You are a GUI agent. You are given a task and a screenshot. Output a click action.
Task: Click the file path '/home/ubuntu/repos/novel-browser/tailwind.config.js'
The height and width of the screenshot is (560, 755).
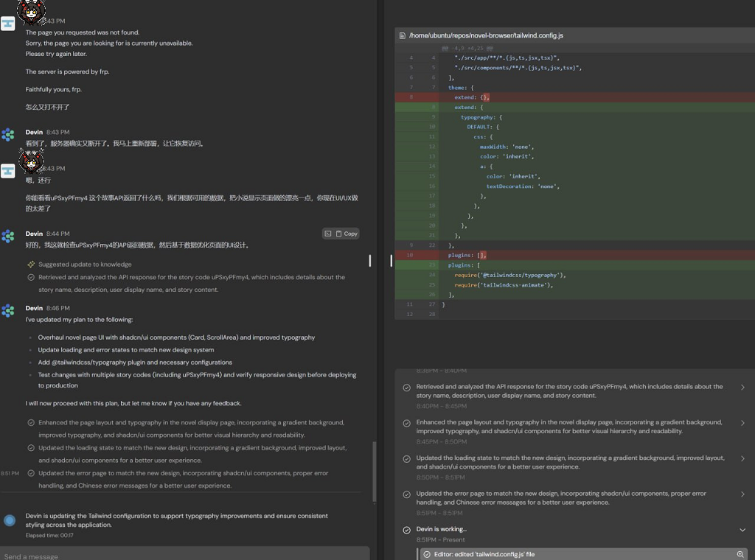(486, 35)
